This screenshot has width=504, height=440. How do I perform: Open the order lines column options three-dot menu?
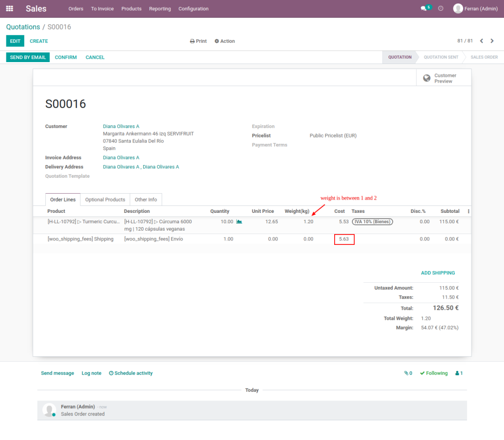pyautogui.click(x=469, y=211)
